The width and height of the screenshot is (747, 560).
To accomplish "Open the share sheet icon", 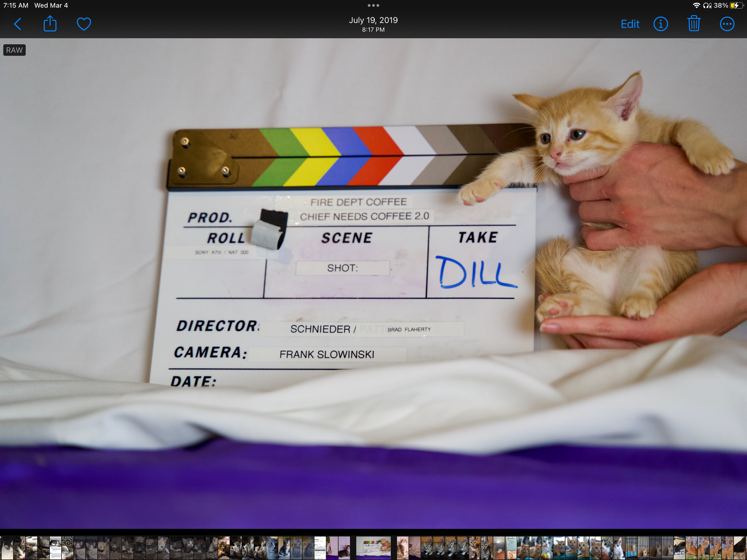I will pyautogui.click(x=50, y=24).
